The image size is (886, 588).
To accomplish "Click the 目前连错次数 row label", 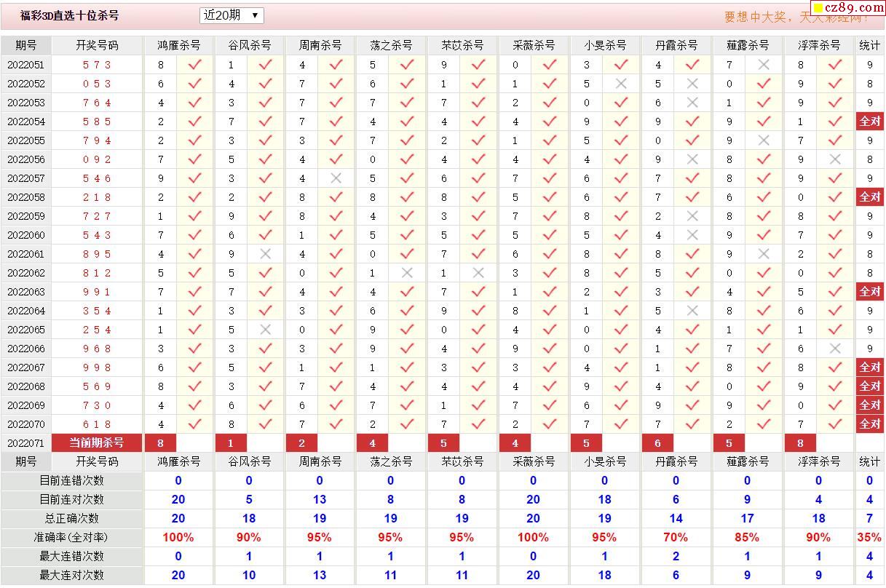I will (x=72, y=481).
